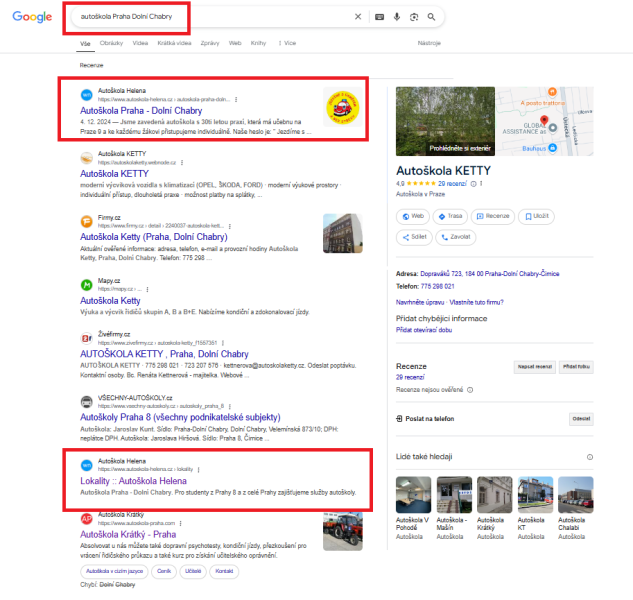
Task: Click the Přidat fotku button
Action: 576,367
